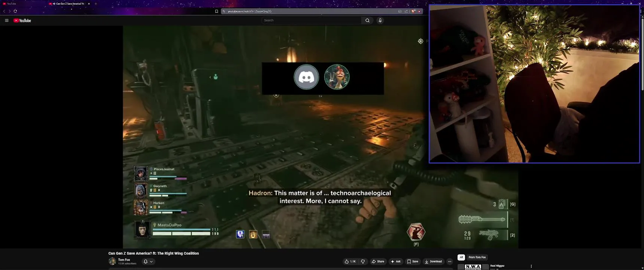Open site info icon in address bar
The image size is (644, 270).
[224, 11]
